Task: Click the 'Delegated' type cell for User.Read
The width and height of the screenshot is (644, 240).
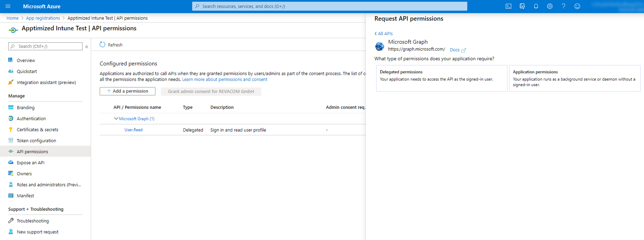Action: pyautogui.click(x=193, y=130)
